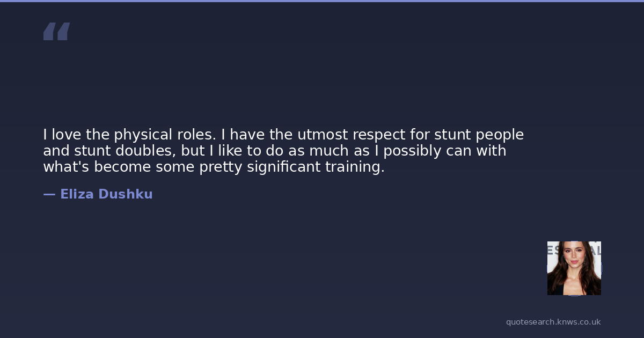Click the large quotation mark icon

coord(56,32)
